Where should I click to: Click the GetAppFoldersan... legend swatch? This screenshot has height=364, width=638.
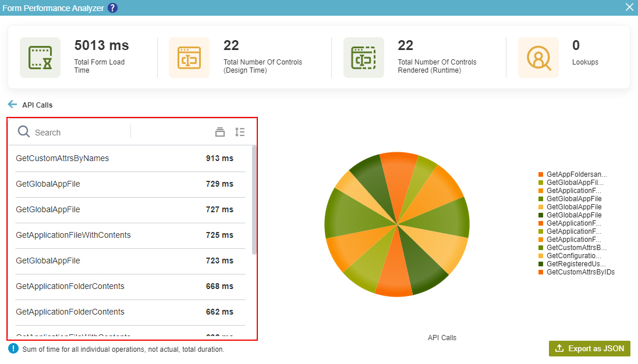pos(541,174)
